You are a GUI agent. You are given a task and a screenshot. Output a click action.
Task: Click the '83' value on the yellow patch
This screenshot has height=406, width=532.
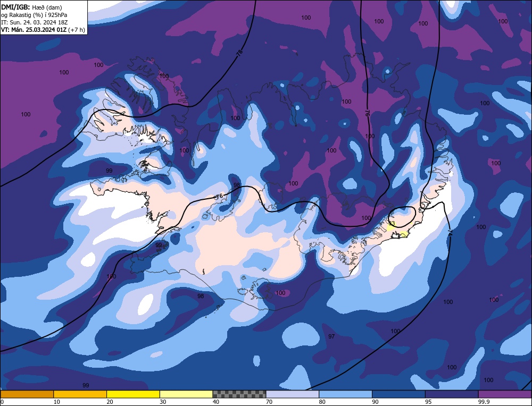coord(392,223)
